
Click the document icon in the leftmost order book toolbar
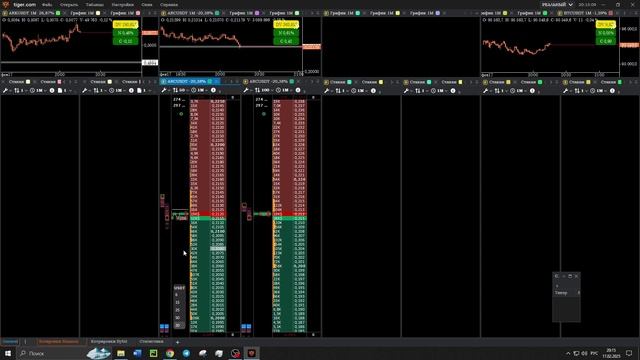[60, 90]
